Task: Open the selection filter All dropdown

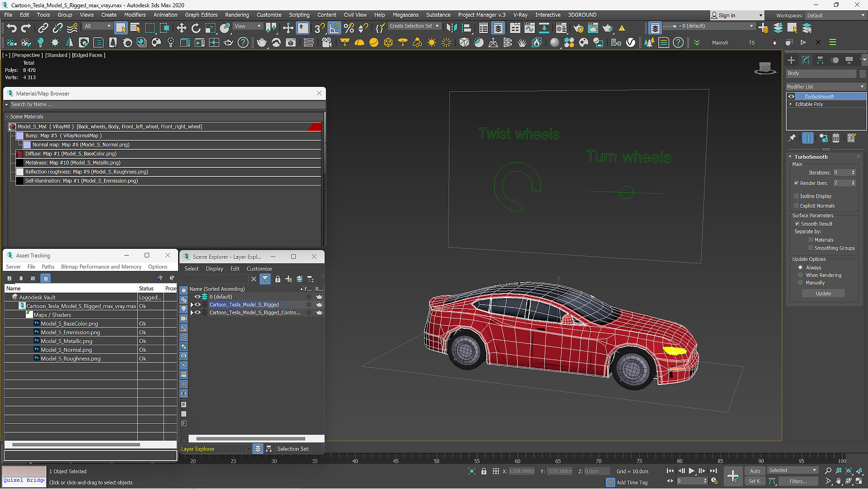Action: [97, 26]
